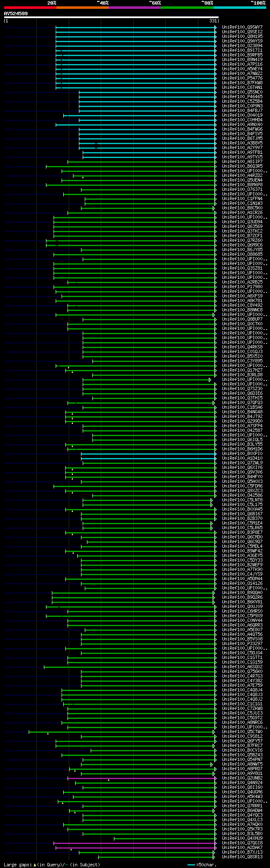
Task: Open hit UniRef100_C5LNT8
Action: [242, 500]
